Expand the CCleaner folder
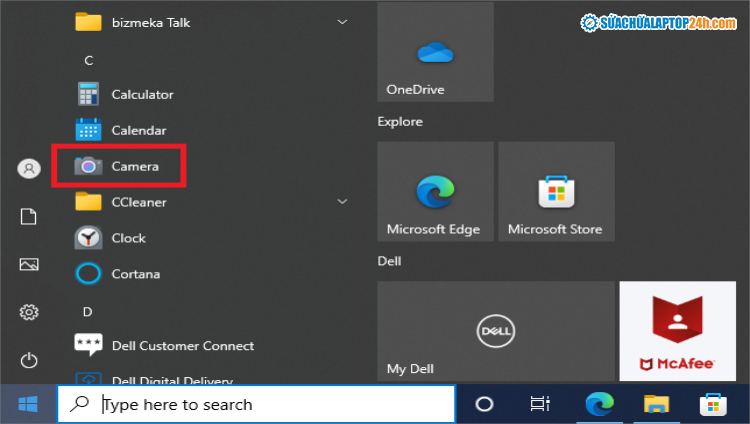 (x=342, y=202)
